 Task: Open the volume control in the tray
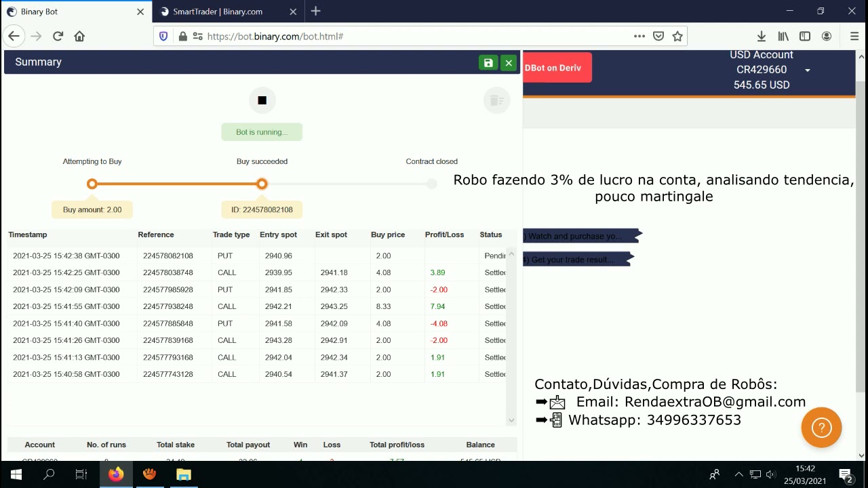[770, 474]
